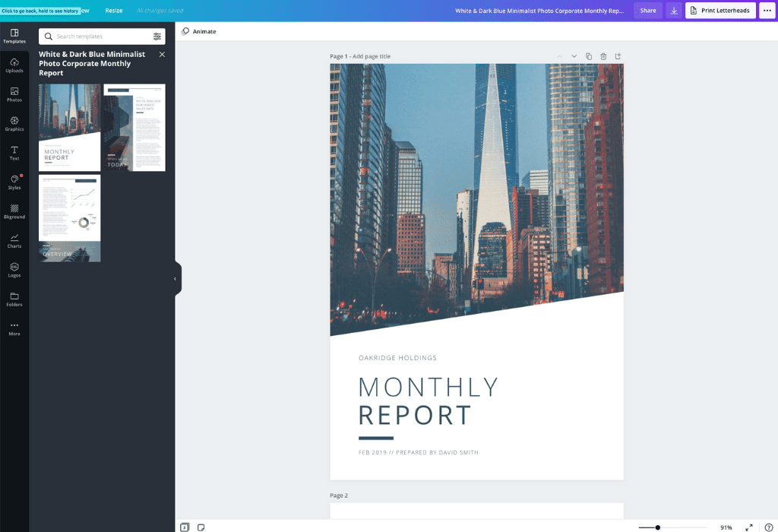The width and height of the screenshot is (778, 532).
Task: Open the Logos panel in the sidebar
Action: (14, 270)
